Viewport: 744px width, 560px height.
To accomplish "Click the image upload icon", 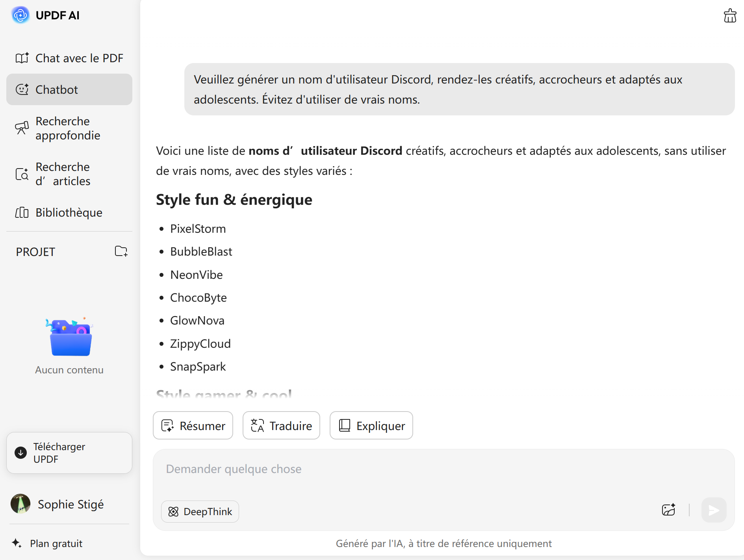I will (x=668, y=510).
